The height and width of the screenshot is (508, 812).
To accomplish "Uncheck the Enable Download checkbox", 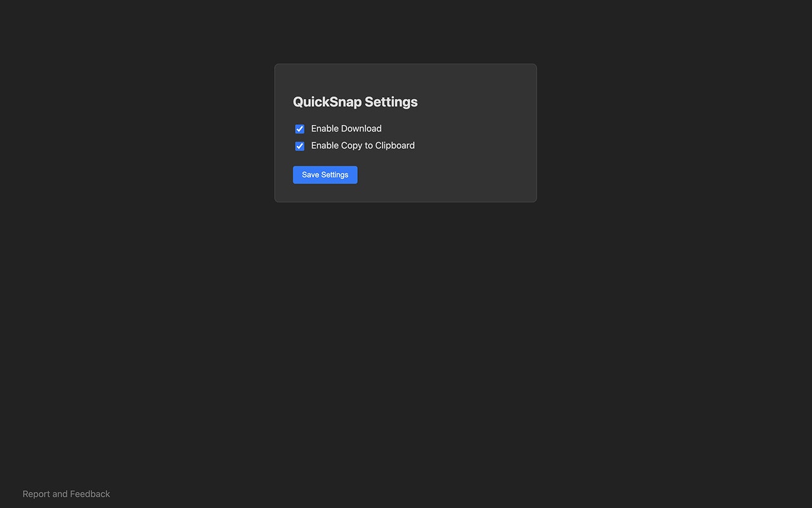I will click(x=299, y=129).
